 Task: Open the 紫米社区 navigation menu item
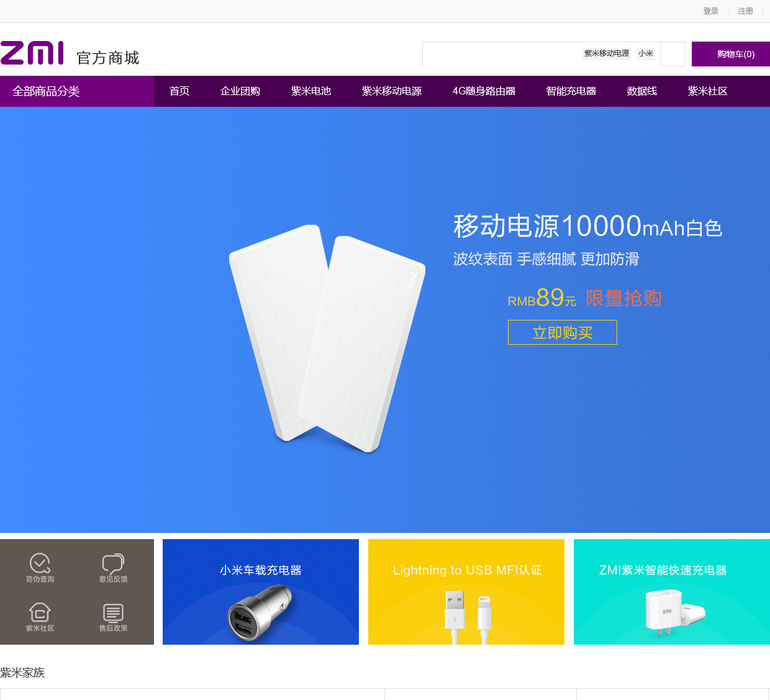(708, 91)
